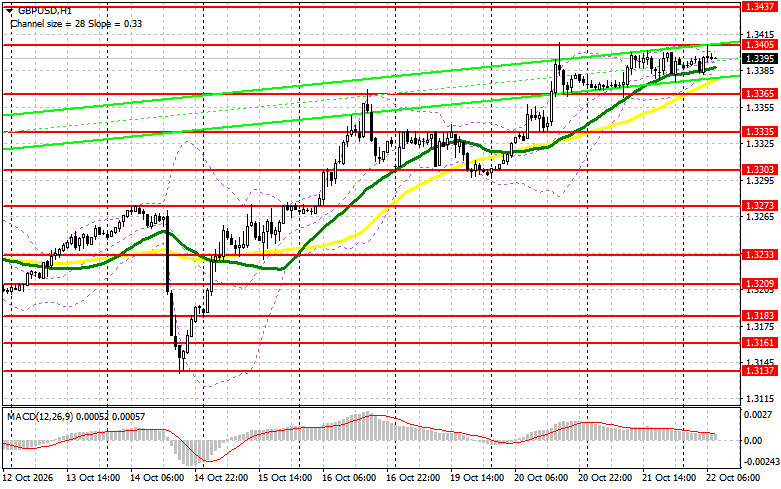Select the 1.3273 red level label

759,206
